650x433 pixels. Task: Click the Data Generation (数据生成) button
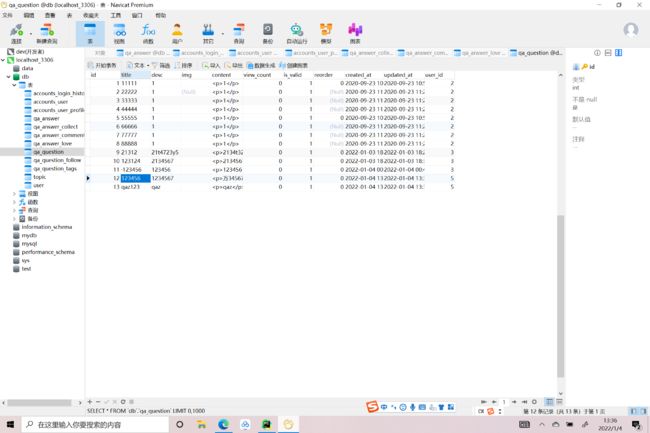261,65
